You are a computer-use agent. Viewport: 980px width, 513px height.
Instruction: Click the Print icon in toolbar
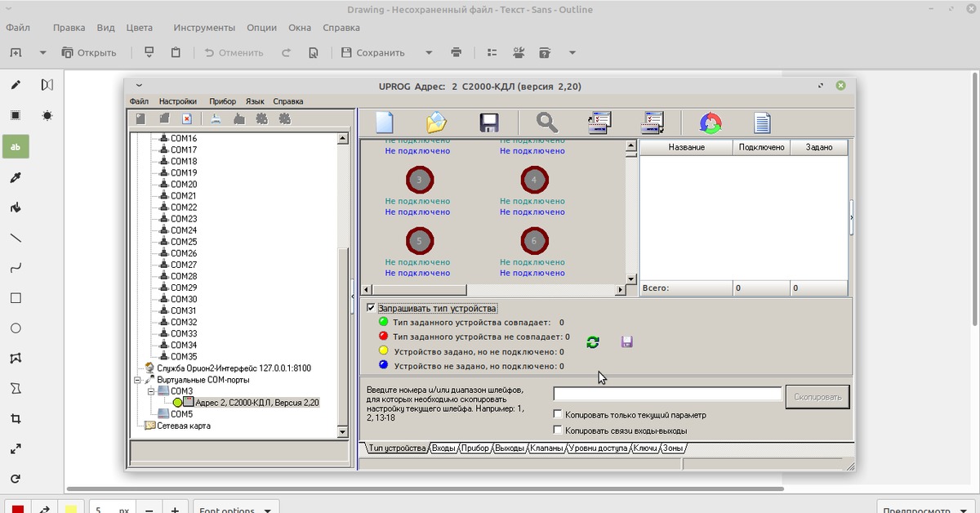pos(456,53)
